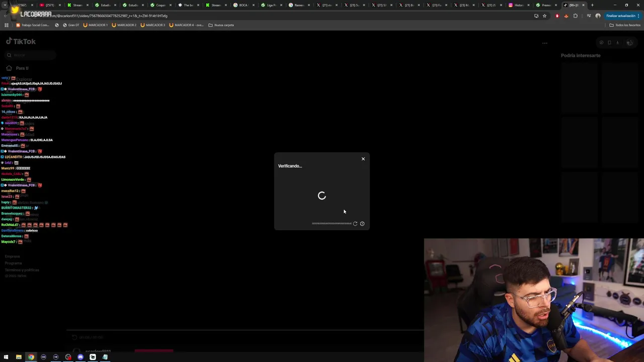Switch to the Ramen tab
Viewport: 644px width, 362px height.
(x=299, y=5)
